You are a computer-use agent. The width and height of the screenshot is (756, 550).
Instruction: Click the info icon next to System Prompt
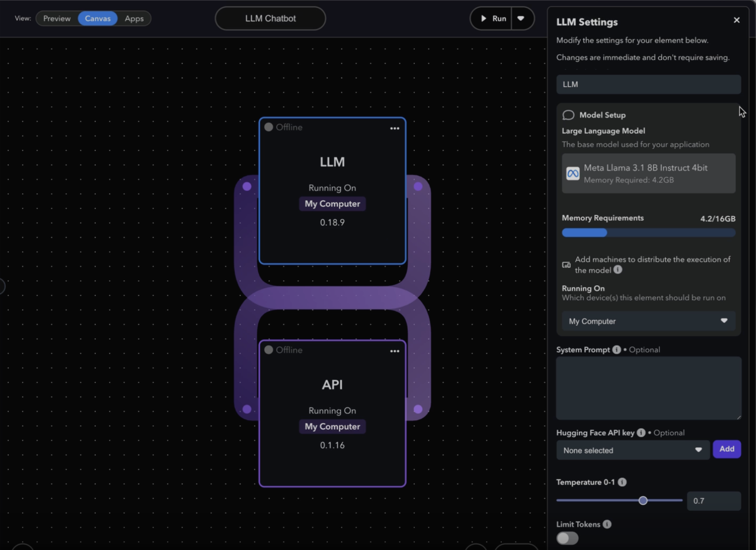(x=617, y=350)
